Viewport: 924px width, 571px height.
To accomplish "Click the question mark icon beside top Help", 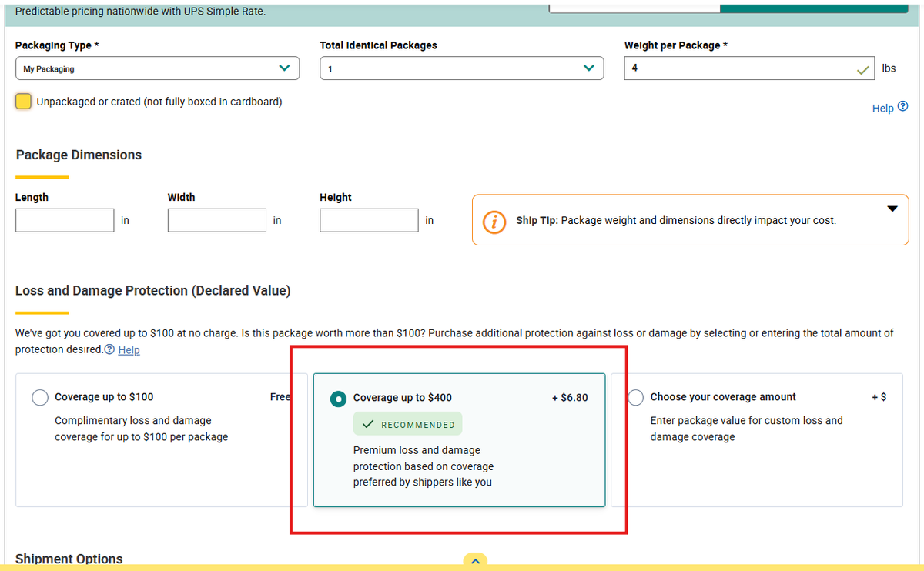I will [903, 108].
